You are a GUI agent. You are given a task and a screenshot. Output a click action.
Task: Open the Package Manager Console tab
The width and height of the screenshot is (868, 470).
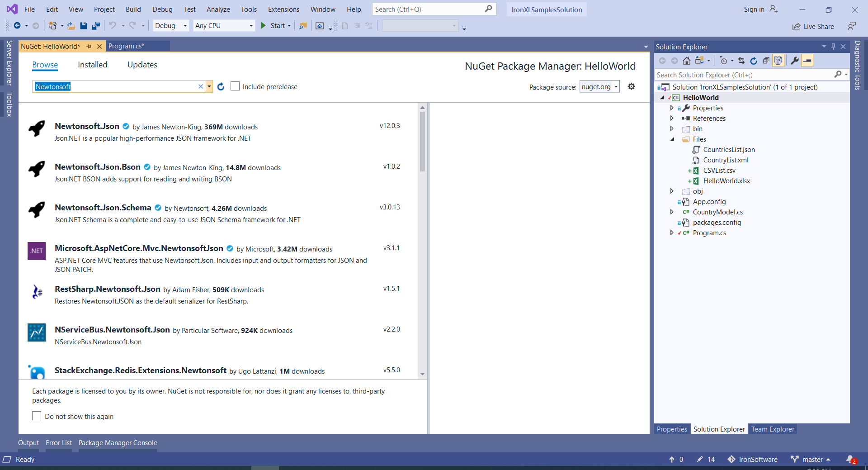118,443
